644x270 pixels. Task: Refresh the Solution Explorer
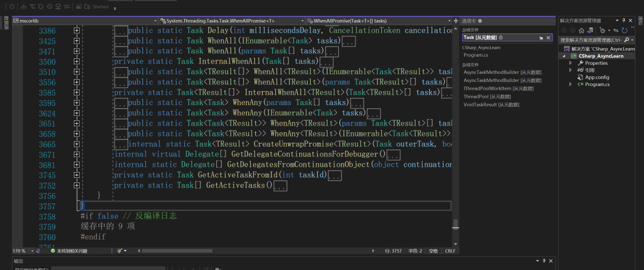click(x=625, y=30)
